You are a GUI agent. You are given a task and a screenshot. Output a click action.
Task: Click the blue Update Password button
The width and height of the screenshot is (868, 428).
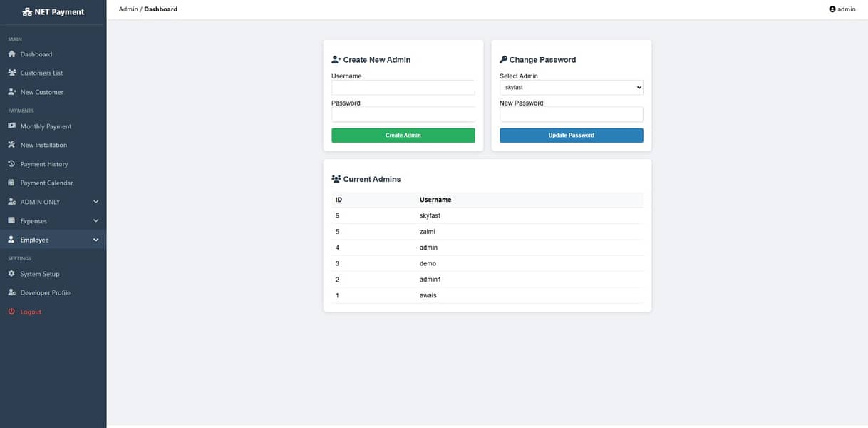click(572, 136)
